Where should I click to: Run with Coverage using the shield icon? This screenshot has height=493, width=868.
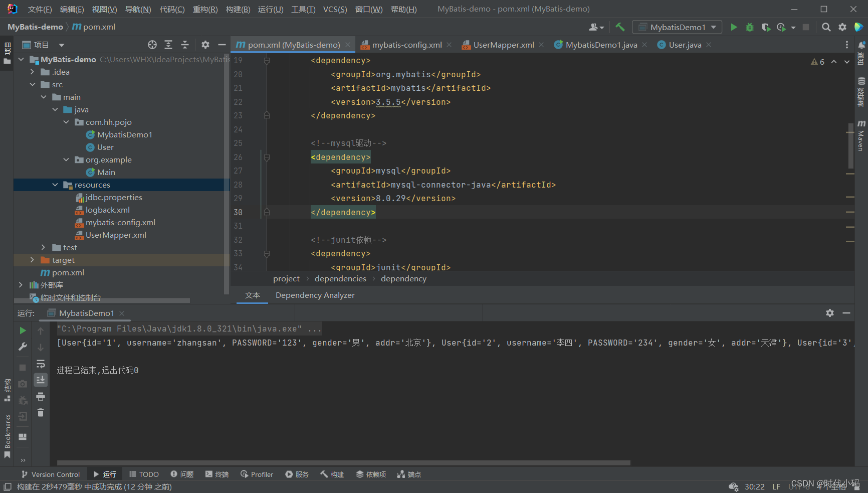766,27
